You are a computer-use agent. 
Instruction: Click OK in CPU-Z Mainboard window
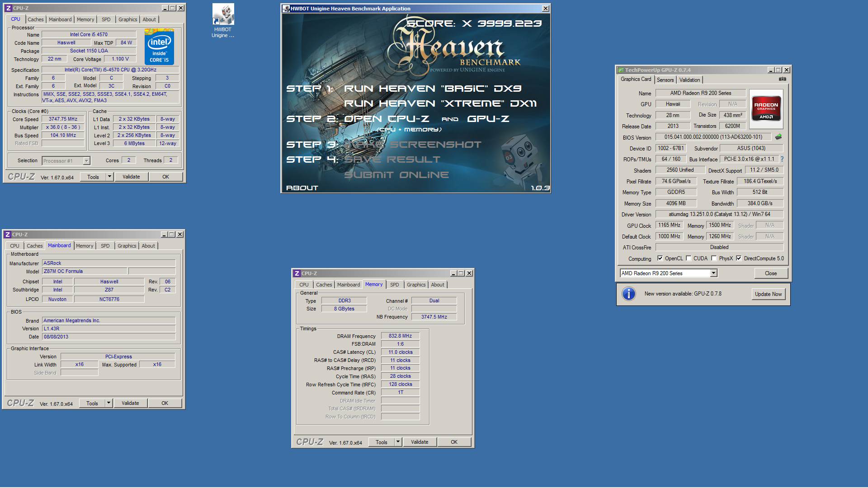[165, 403]
